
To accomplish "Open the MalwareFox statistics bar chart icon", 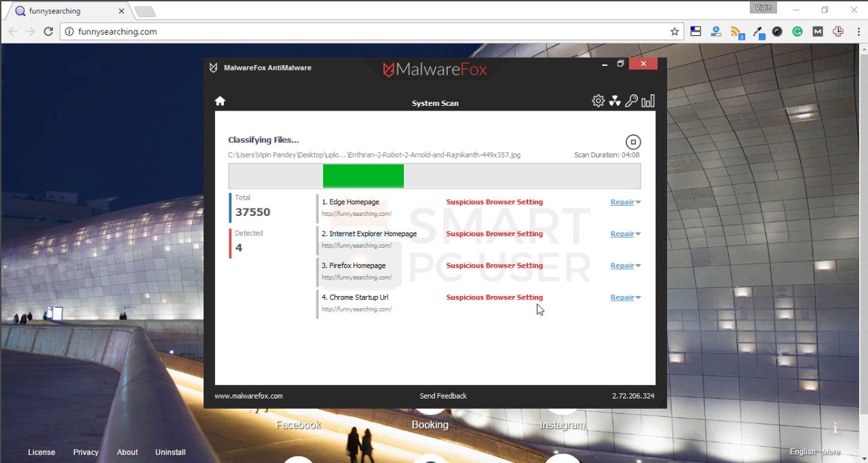I will (x=648, y=101).
